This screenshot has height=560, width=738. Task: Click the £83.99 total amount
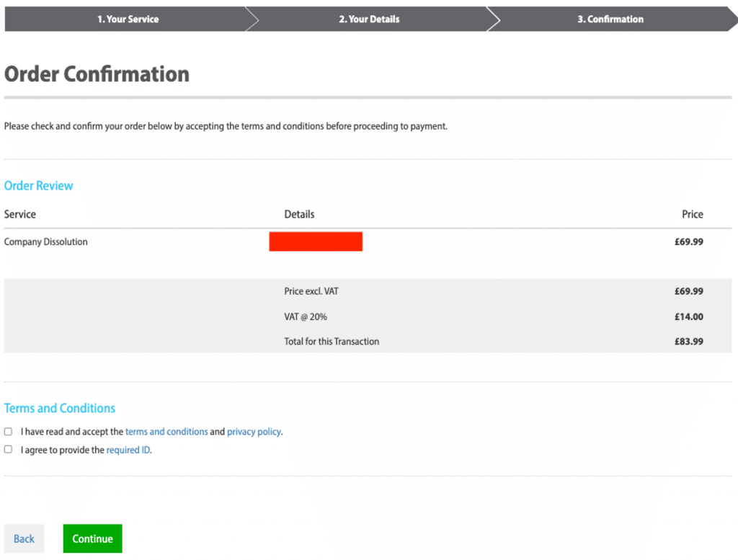[688, 342]
